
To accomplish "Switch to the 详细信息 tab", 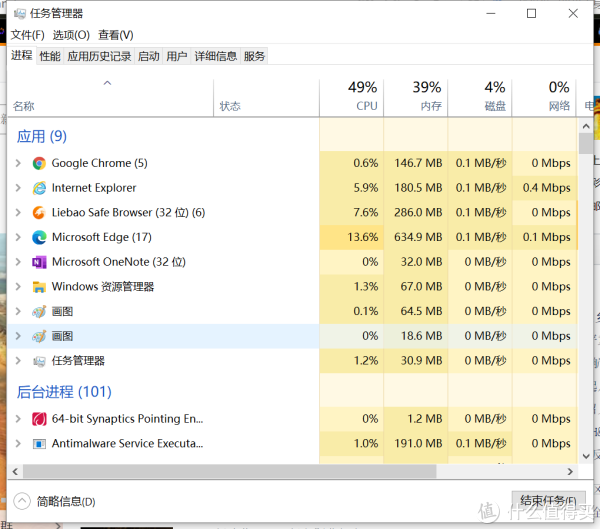I will click(x=216, y=57).
